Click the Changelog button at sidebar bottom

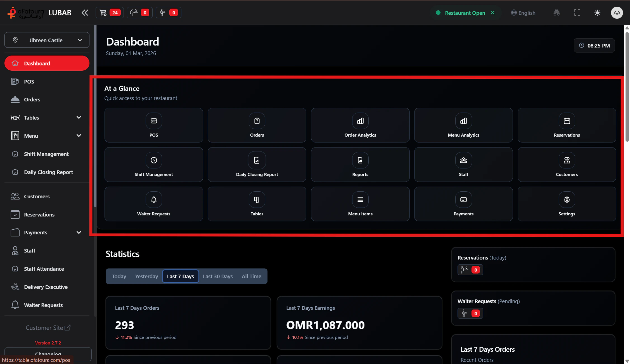pos(48,354)
